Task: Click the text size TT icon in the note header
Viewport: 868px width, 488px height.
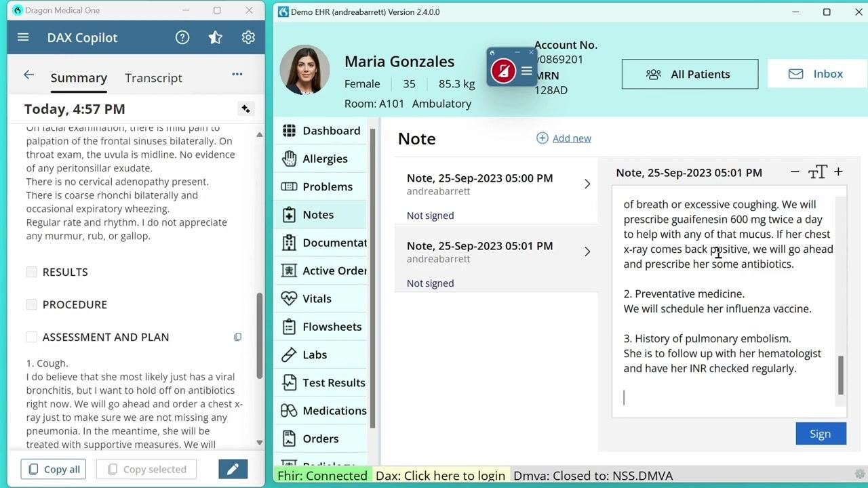Action: coord(817,172)
